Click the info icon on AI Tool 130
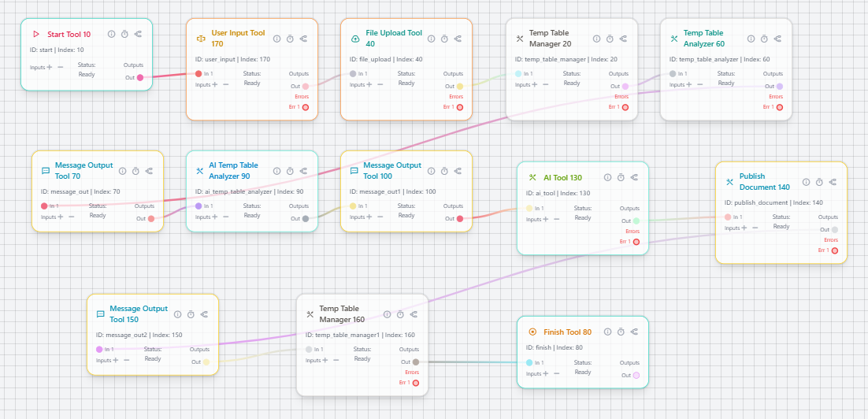868x419 pixels. pos(607,178)
